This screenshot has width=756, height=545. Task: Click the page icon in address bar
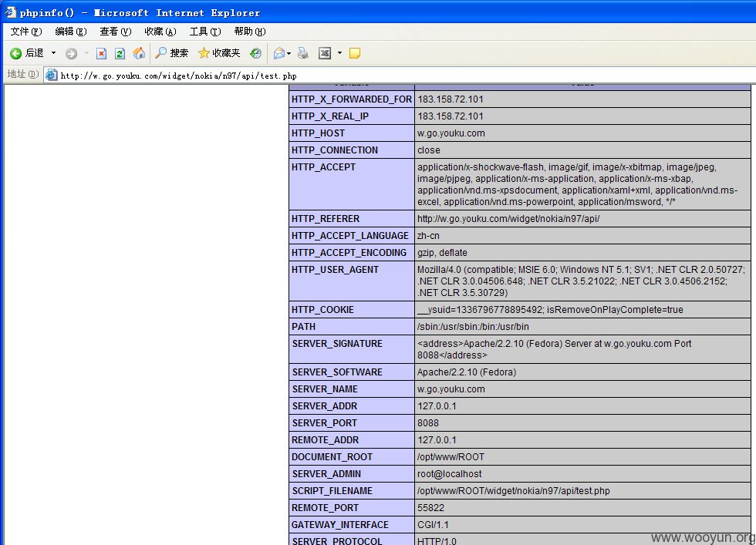tap(51, 76)
